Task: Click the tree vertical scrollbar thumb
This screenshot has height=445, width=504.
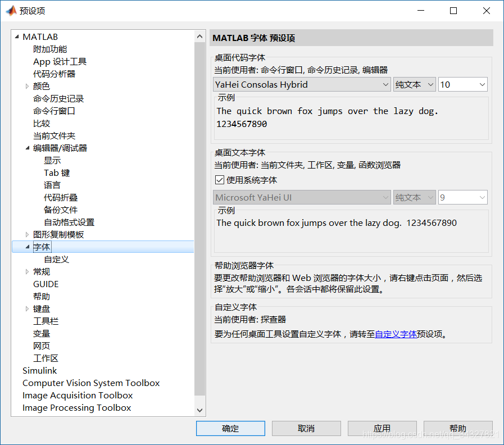Action: pos(199,219)
